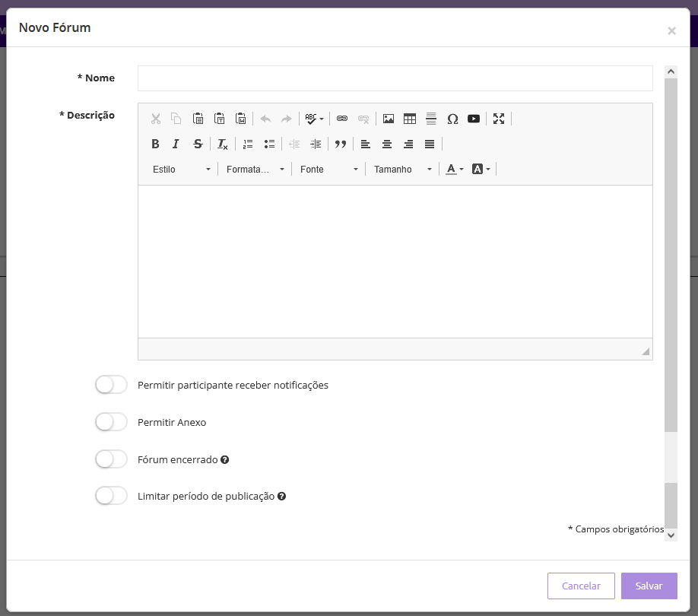Image resolution: width=698 pixels, height=616 pixels.
Task: Toggle Permitir participante receber notificações
Action: (x=111, y=385)
